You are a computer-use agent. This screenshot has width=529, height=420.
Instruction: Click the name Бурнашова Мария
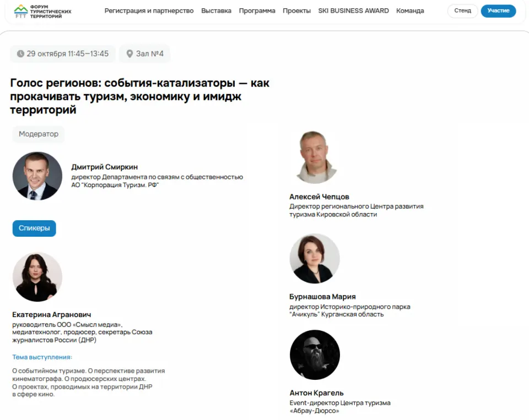tap(322, 297)
